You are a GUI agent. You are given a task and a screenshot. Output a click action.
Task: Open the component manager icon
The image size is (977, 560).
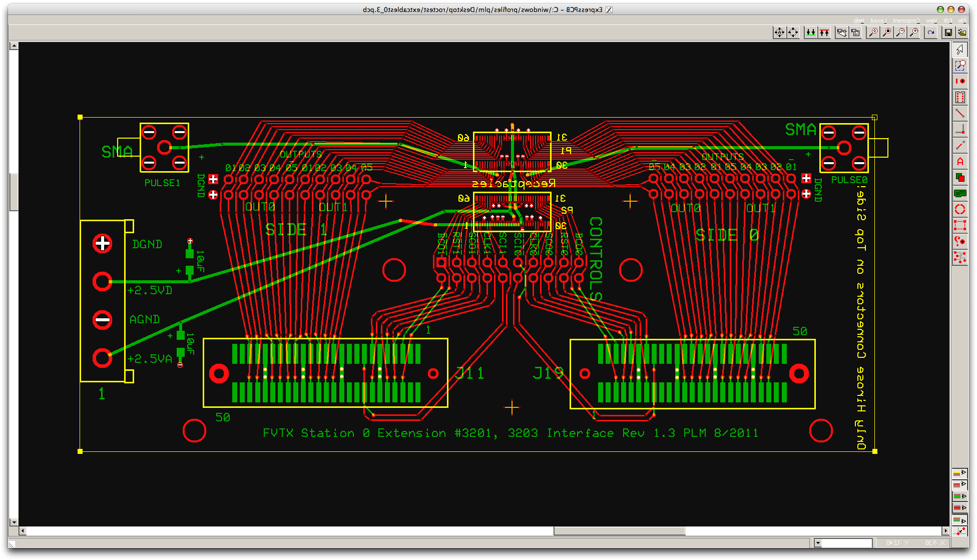point(842,33)
